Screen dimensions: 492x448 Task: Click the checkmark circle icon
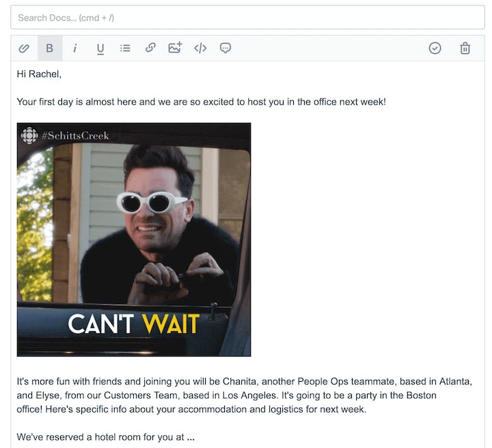point(435,48)
